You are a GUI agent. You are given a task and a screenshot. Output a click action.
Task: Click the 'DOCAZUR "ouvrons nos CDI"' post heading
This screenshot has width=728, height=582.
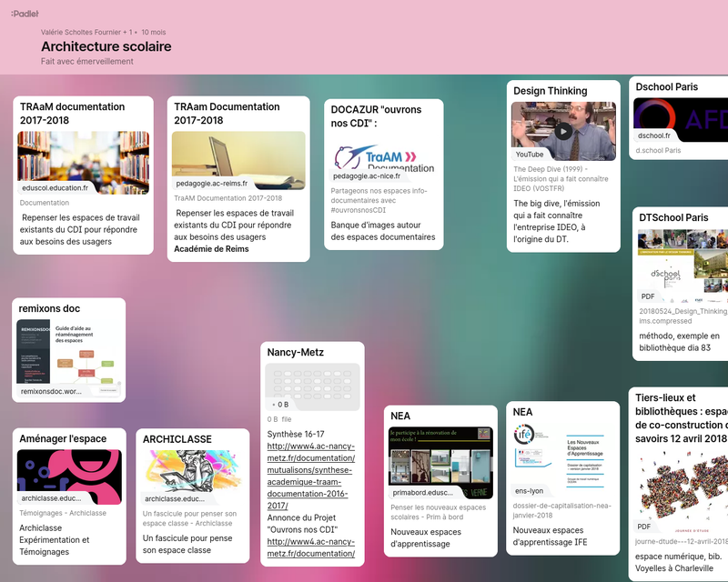pyautogui.click(x=376, y=116)
